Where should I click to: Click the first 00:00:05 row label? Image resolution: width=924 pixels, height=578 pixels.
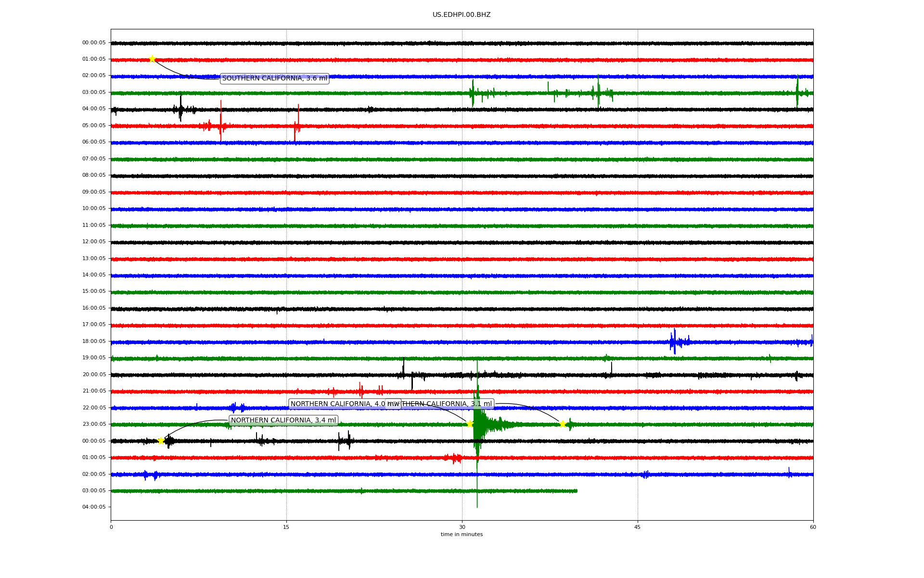click(x=94, y=43)
